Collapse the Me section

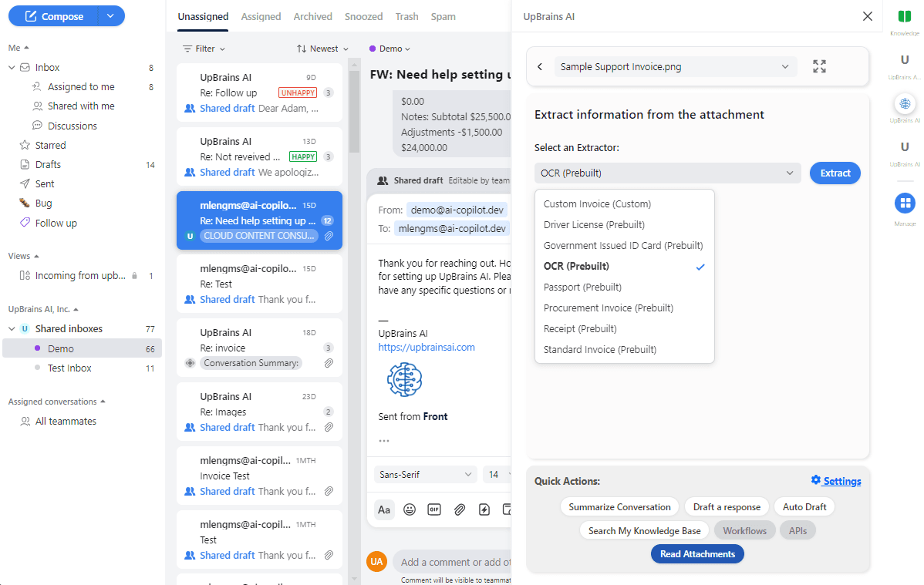(19, 48)
